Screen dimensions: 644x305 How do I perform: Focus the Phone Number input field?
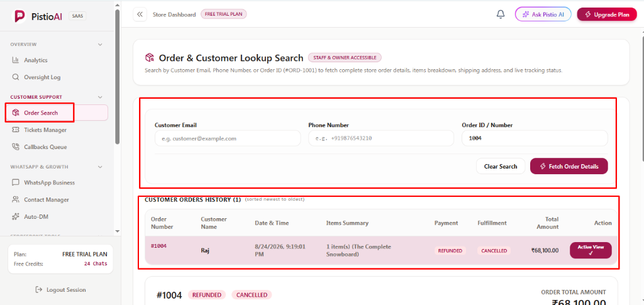coord(380,138)
